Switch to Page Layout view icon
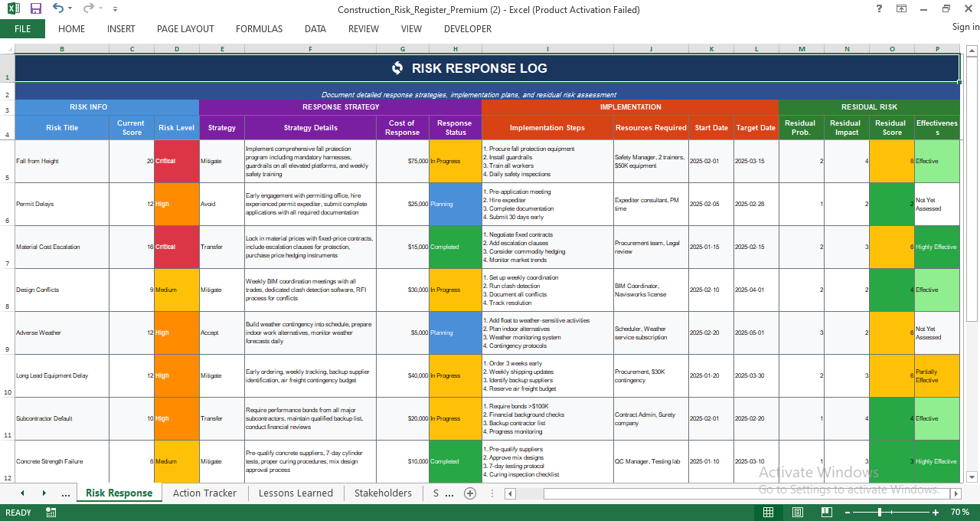The image size is (980, 521). tap(797, 513)
